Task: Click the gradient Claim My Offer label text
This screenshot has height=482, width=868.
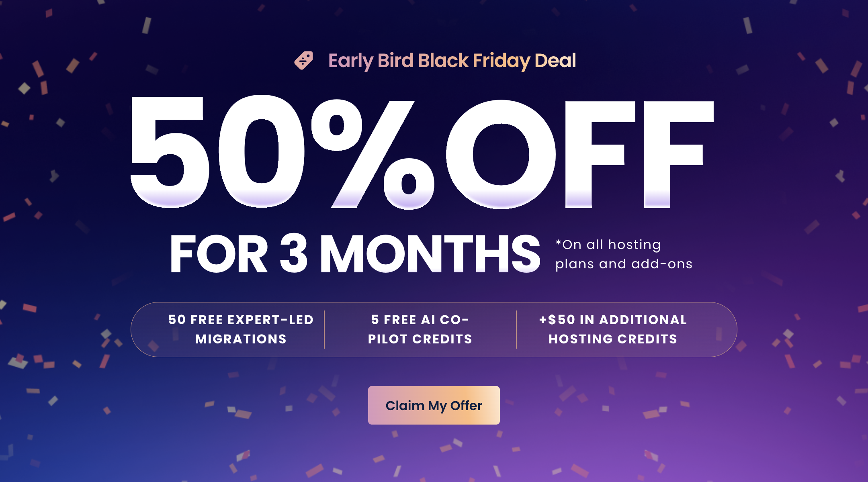Action: point(434,405)
